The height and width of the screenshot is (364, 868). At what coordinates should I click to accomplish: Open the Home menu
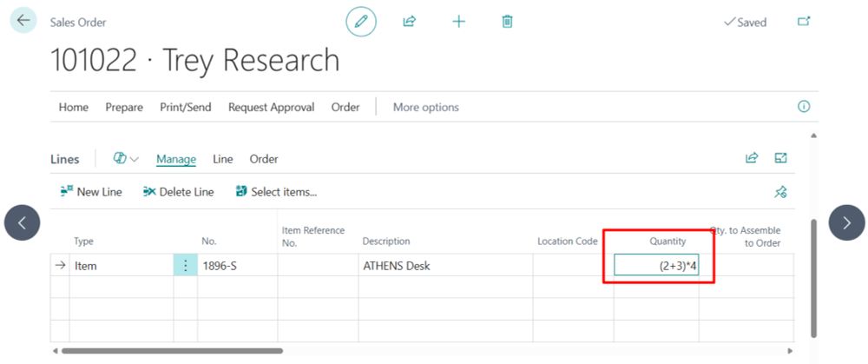[x=74, y=108]
